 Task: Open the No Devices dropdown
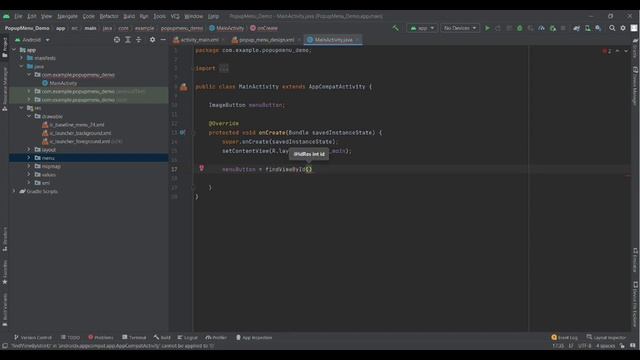[x=460, y=28]
